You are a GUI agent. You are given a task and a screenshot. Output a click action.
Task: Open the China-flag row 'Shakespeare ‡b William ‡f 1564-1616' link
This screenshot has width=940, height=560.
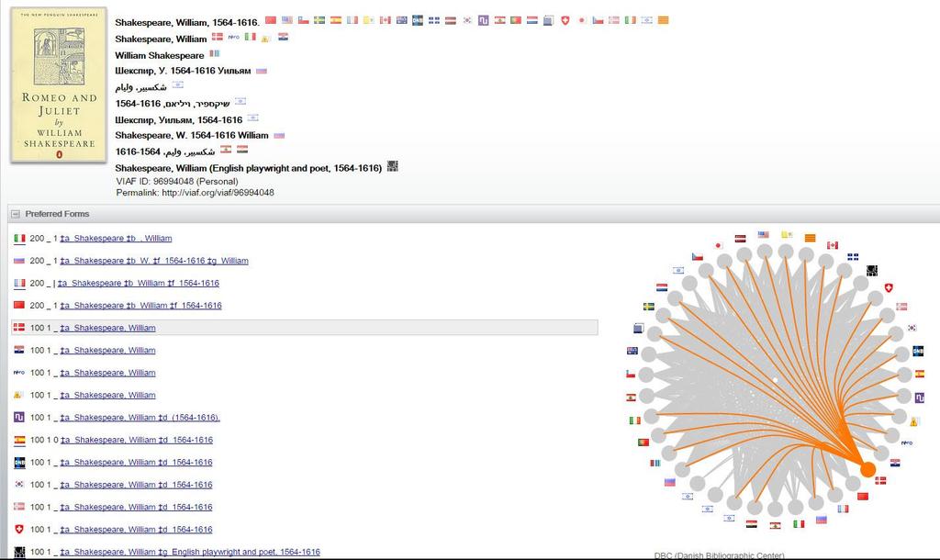click(140, 306)
